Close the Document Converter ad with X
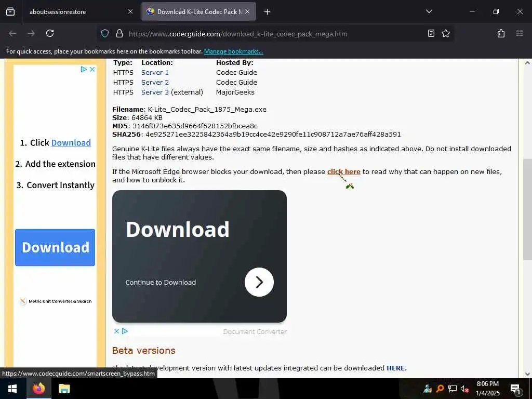The width and height of the screenshot is (532, 399). point(116,331)
